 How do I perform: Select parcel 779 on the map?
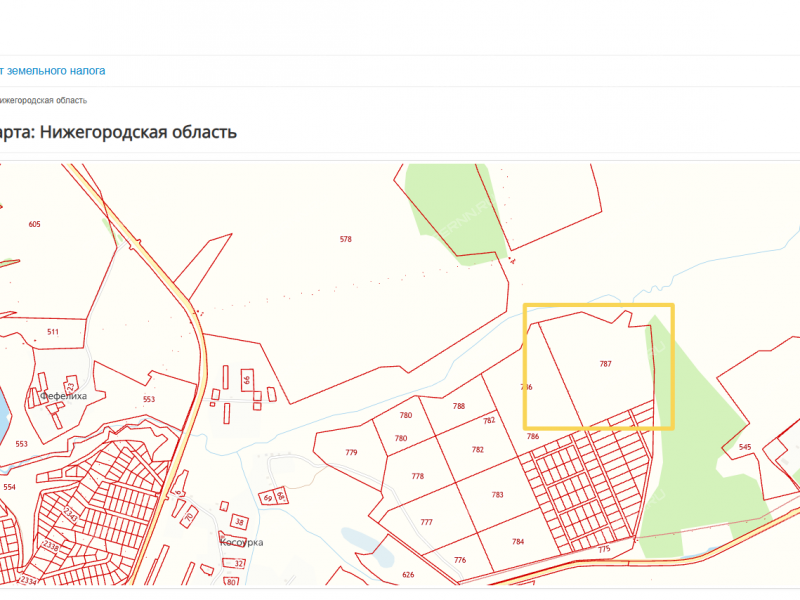(x=351, y=453)
